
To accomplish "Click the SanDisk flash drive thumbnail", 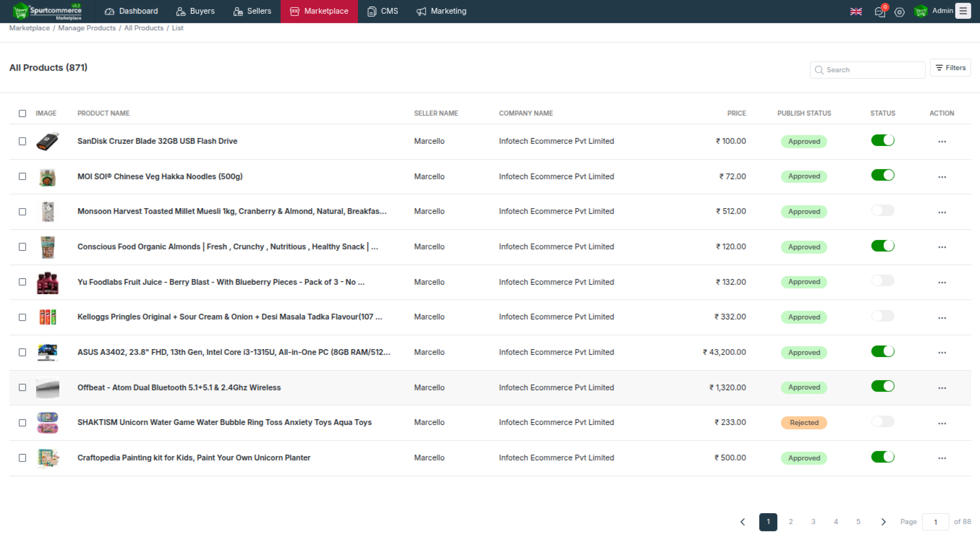I will [48, 141].
